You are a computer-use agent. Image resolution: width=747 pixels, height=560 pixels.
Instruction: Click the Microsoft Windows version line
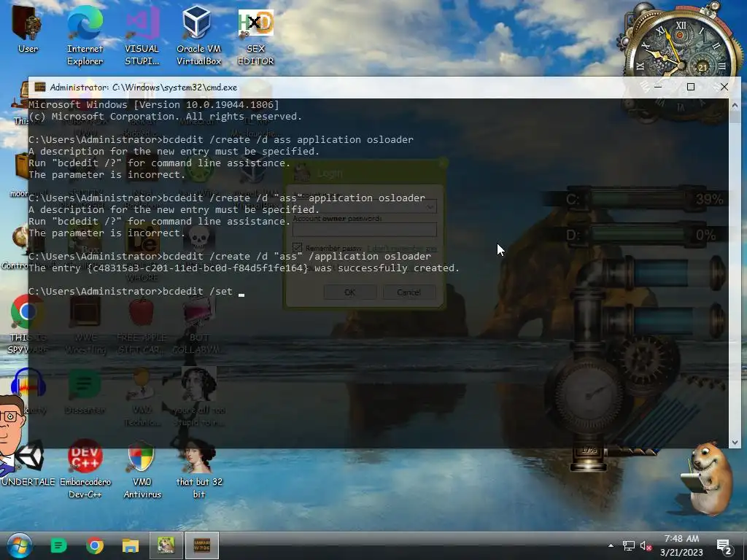pos(153,105)
